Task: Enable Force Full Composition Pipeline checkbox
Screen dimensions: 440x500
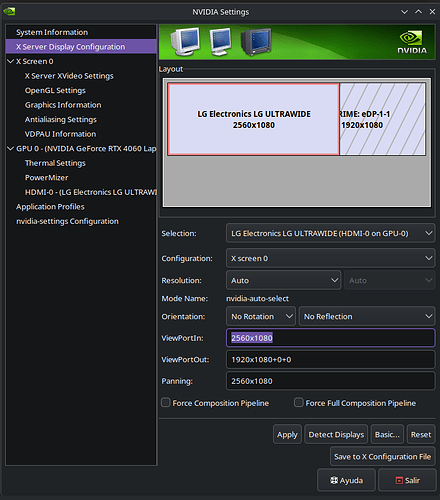Action: (x=299, y=402)
